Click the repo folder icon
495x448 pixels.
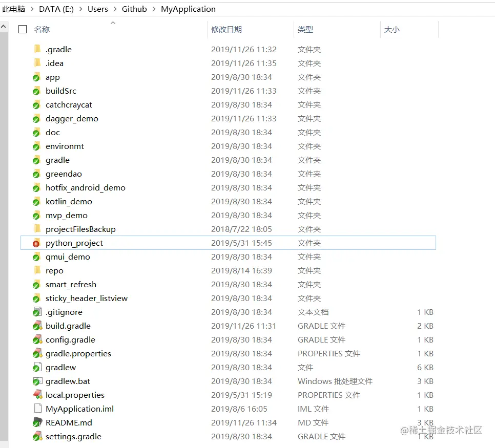pos(37,271)
